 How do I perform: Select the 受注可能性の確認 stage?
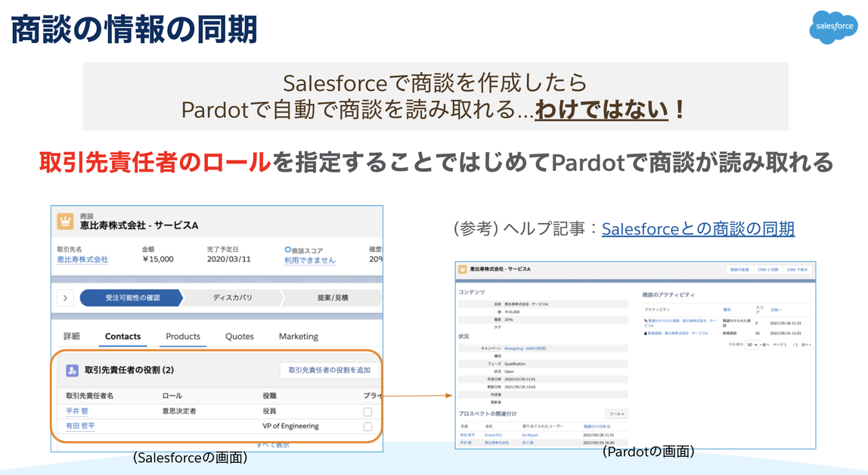point(132,298)
